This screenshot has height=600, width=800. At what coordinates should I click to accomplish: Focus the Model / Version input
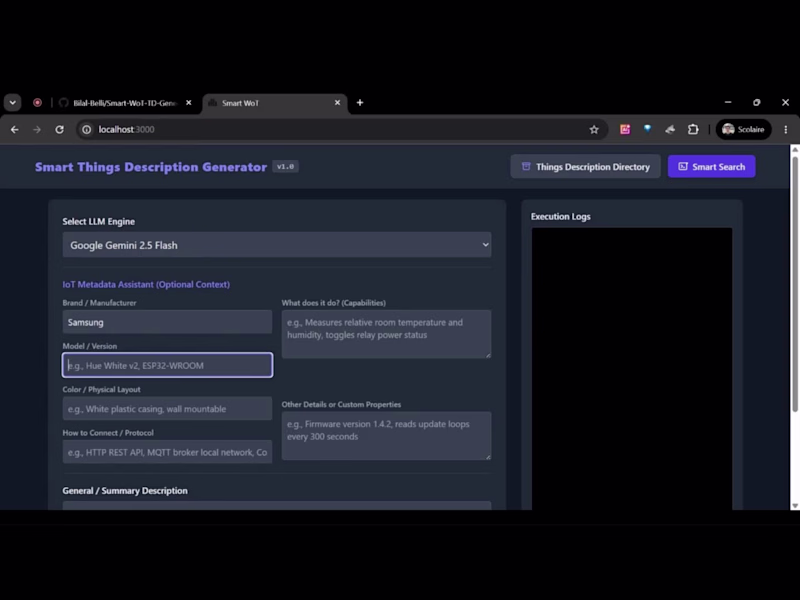[x=167, y=365]
